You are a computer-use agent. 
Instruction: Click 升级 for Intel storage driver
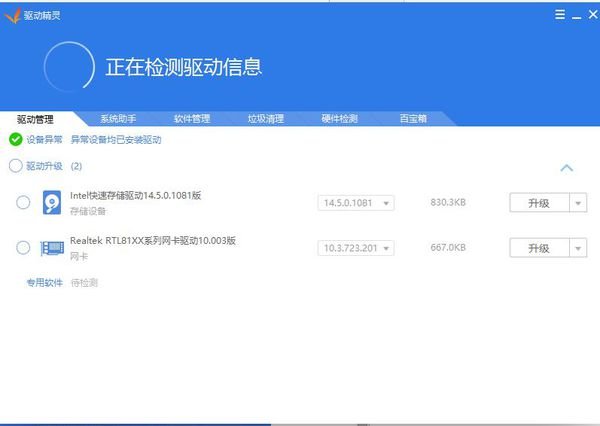pyautogui.click(x=540, y=203)
